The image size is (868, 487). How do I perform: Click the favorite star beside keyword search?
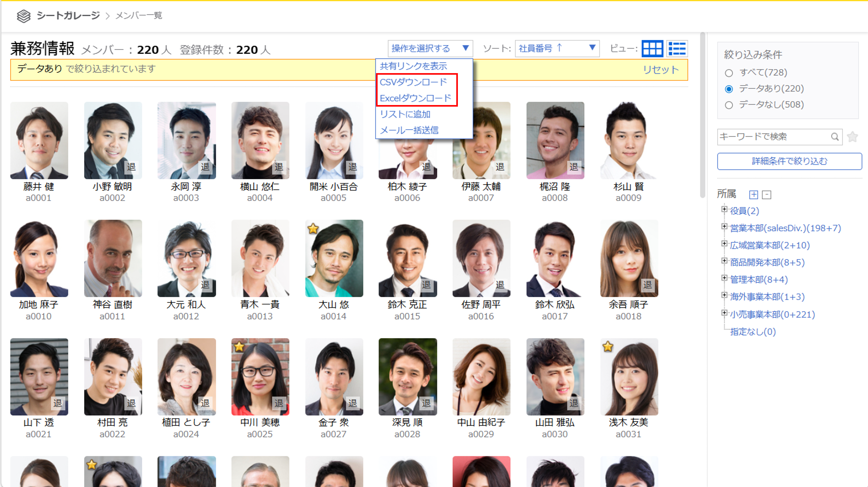click(x=852, y=137)
